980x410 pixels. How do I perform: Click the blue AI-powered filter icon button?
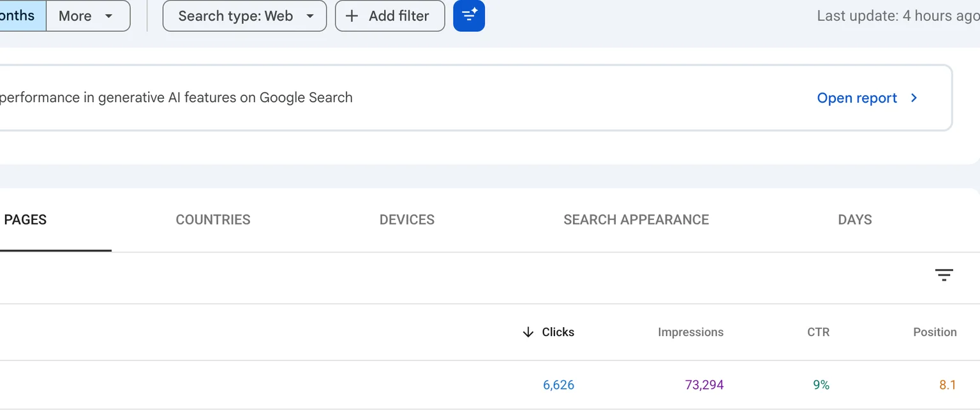pos(469,16)
